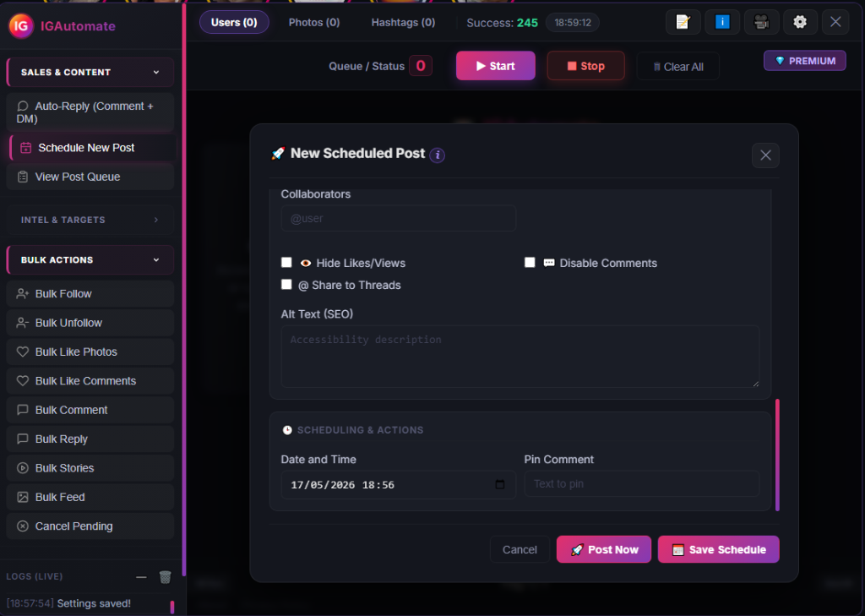Focus the Pin Comment text field
This screenshot has height=616, width=865.
tap(642, 483)
